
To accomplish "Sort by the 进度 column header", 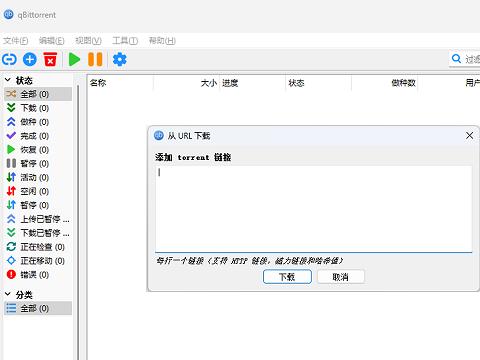I will 253,83.
